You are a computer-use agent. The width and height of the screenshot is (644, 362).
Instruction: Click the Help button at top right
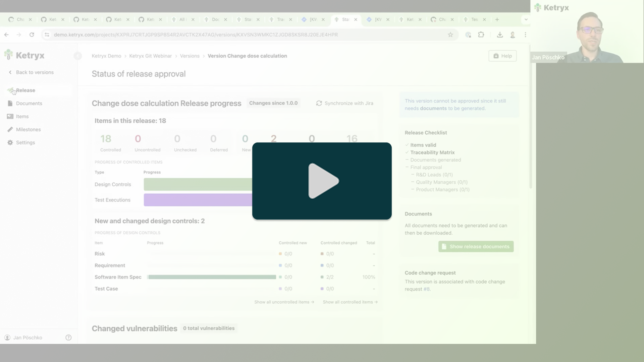pos(502,56)
